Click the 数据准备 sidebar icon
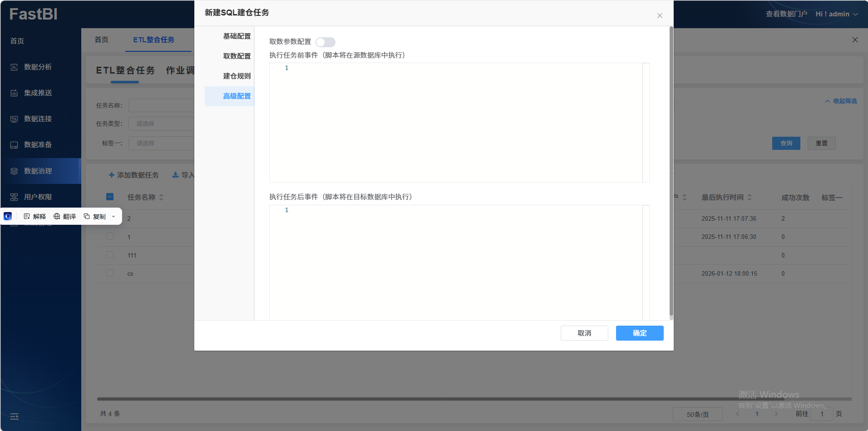This screenshot has width=868, height=431. (14, 145)
